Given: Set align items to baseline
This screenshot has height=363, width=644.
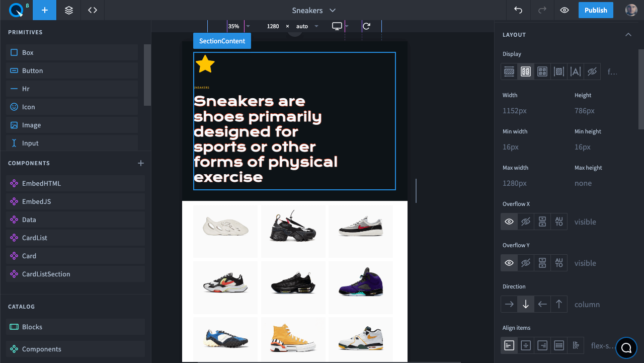Looking at the screenshot, I should click(x=576, y=345).
